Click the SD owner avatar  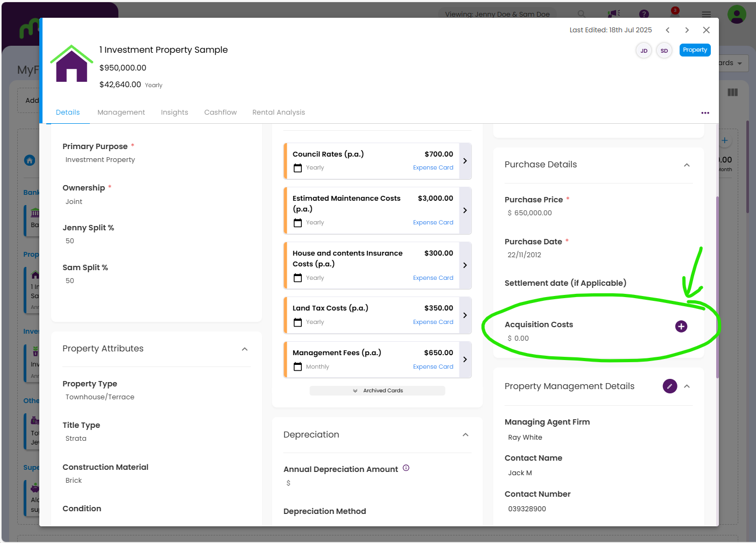[x=664, y=51]
